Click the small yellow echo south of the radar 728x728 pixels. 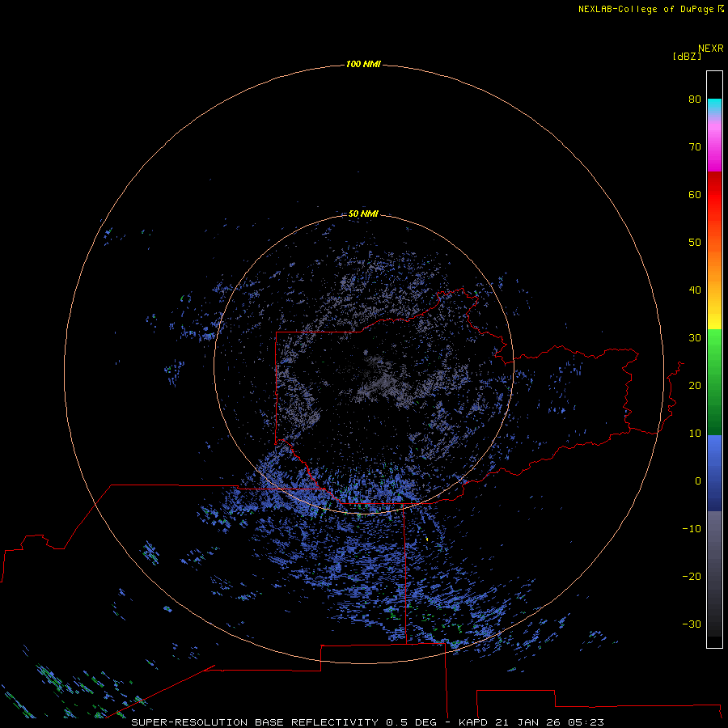coord(426,539)
